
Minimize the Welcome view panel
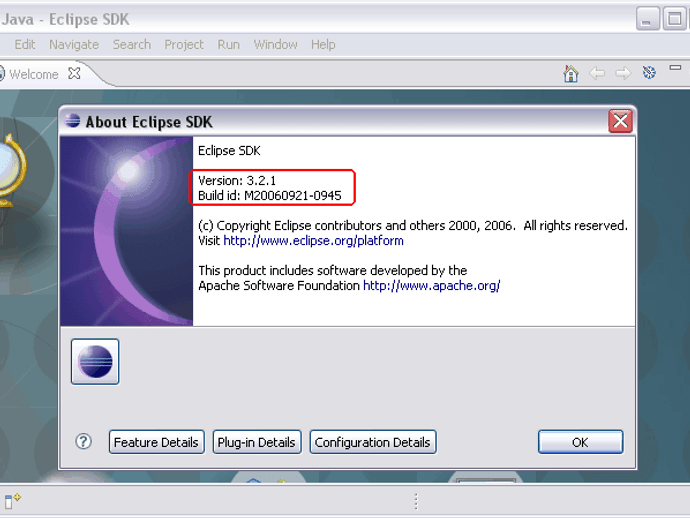tap(675, 67)
